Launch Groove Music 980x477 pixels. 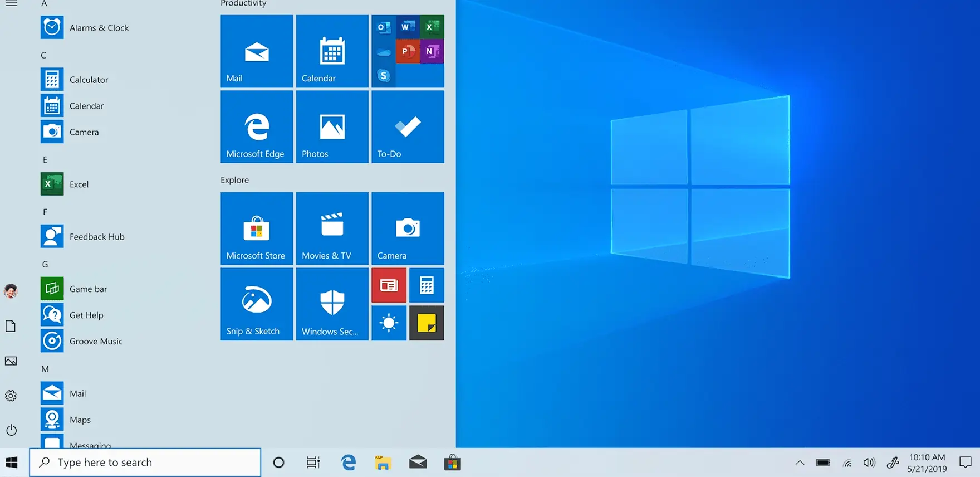tap(81, 342)
